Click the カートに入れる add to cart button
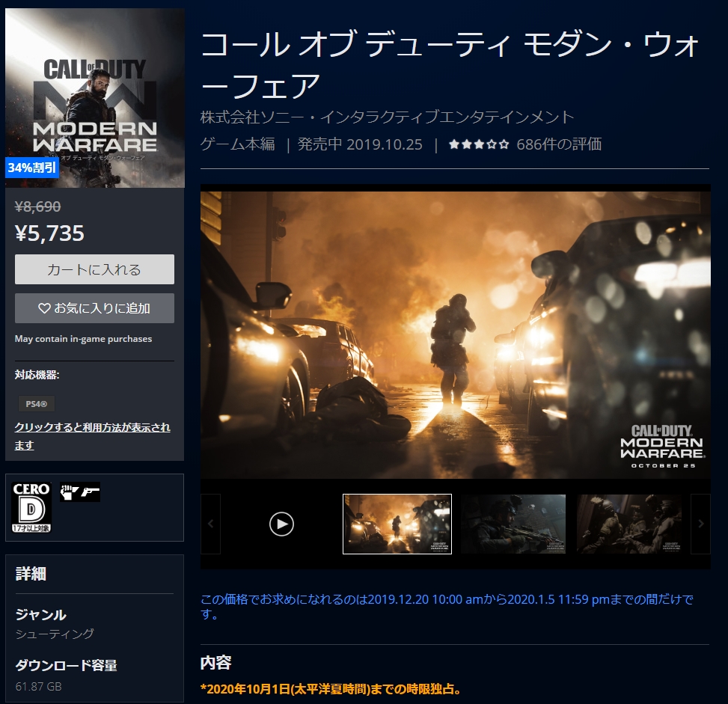This screenshot has width=728, height=704. (95, 269)
